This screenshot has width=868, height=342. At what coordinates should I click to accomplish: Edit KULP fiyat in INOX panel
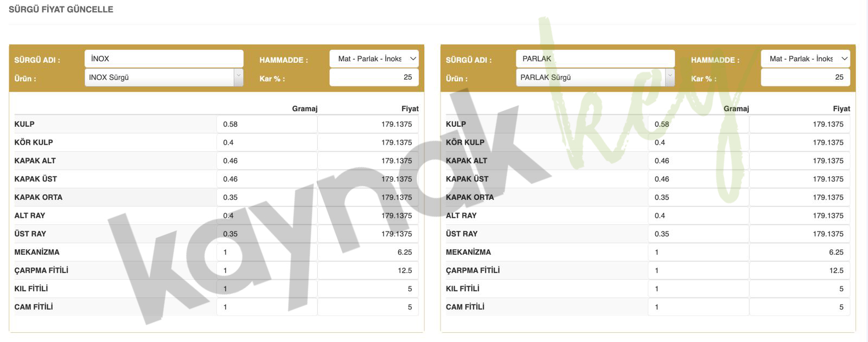coord(368,124)
